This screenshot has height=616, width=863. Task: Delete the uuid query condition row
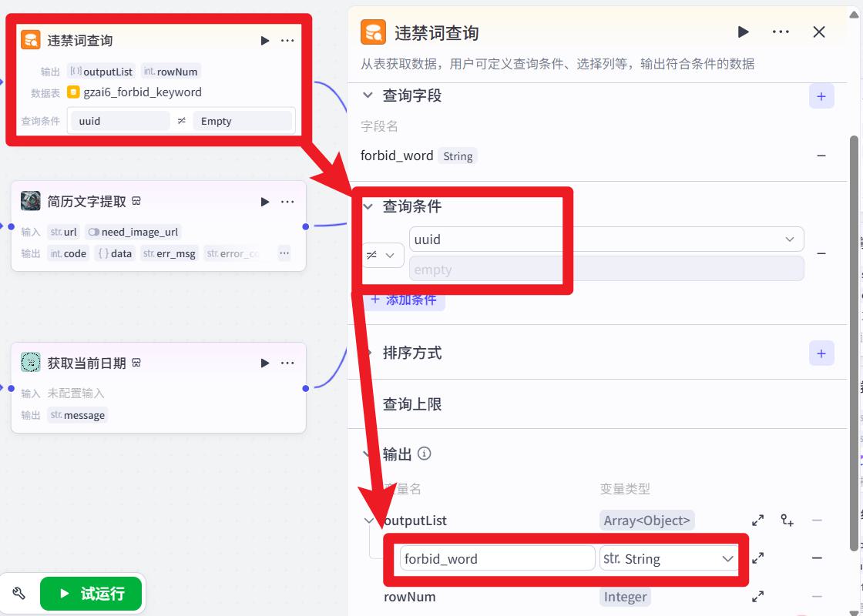(x=821, y=253)
